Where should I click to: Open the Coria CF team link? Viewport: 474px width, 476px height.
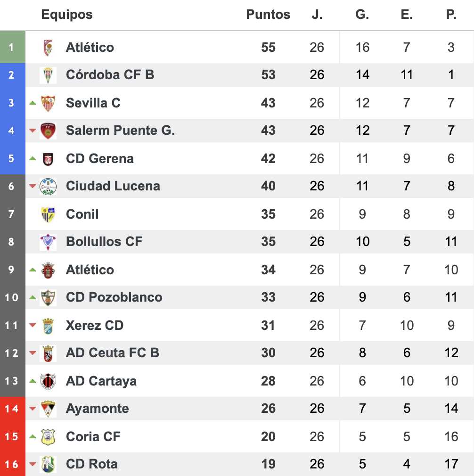93,436
